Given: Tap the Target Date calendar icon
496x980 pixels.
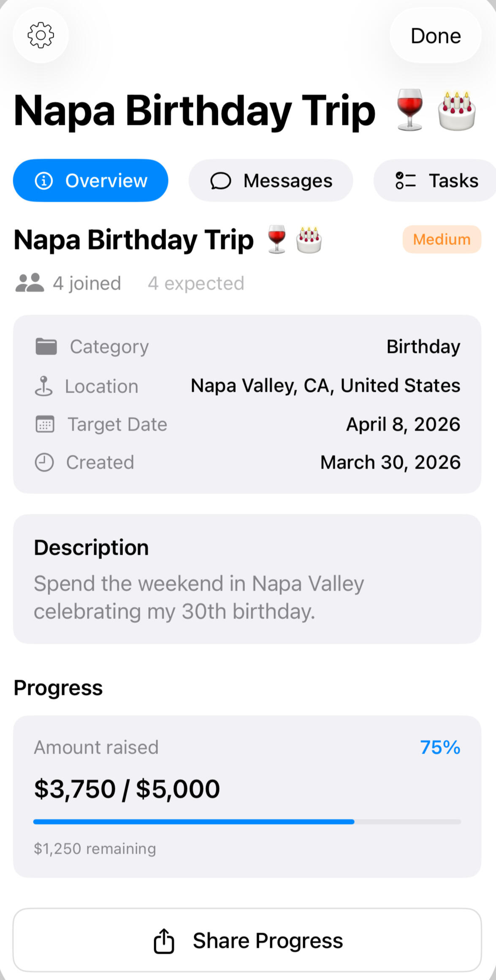Looking at the screenshot, I should (x=45, y=424).
